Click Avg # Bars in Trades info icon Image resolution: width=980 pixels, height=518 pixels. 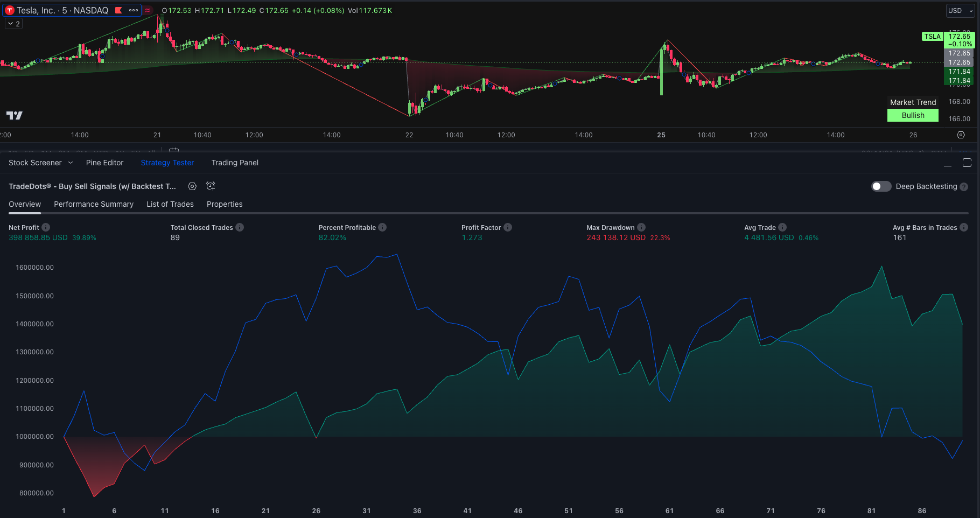click(x=964, y=227)
